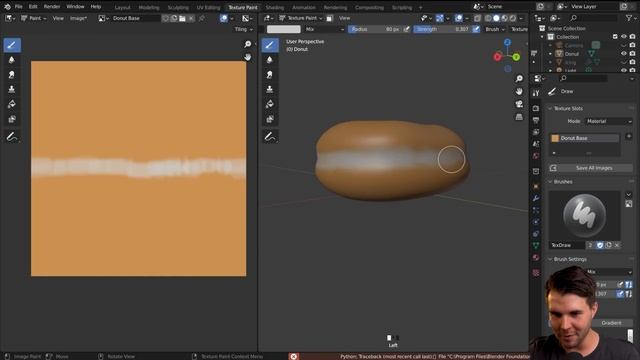Screen dimensions: 640x360
Task: Toggle radius pen pressure button
Action: click(x=407, y=29)
